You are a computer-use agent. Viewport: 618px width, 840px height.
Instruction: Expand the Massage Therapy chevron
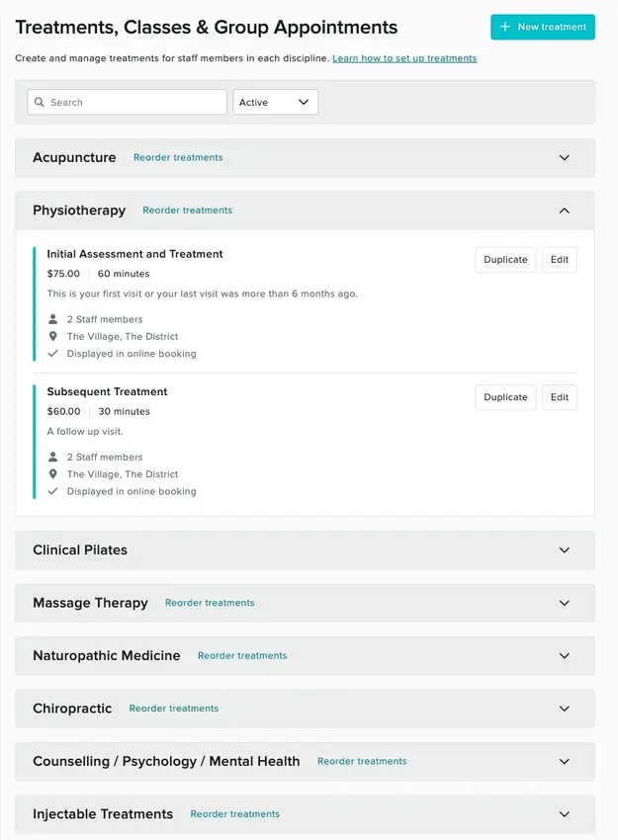click(x=565, y=603)
